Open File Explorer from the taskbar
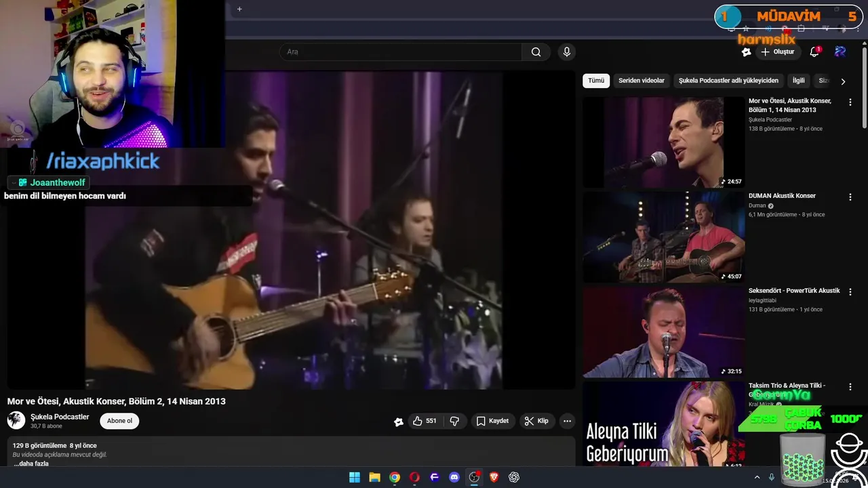This screenshot has width=868, height=488. coord(374,477)
